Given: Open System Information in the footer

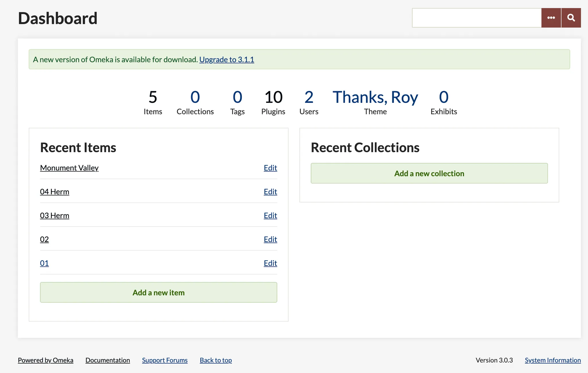Looking at the screenshot, I should pyautogui.click(x=552, y=360).
